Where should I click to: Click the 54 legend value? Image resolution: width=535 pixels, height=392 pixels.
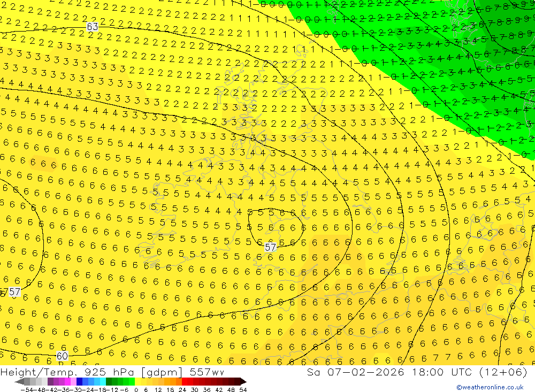[243, 390]
